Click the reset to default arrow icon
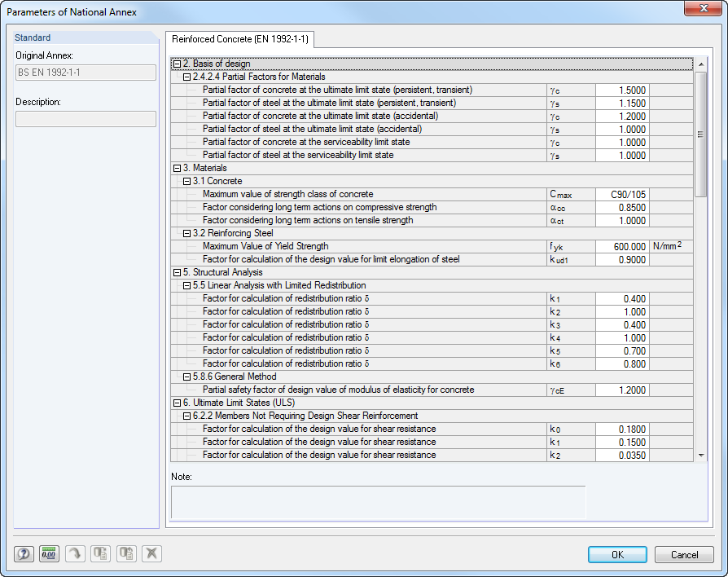This screenshot has width=728, height=577. click(75, 553)
